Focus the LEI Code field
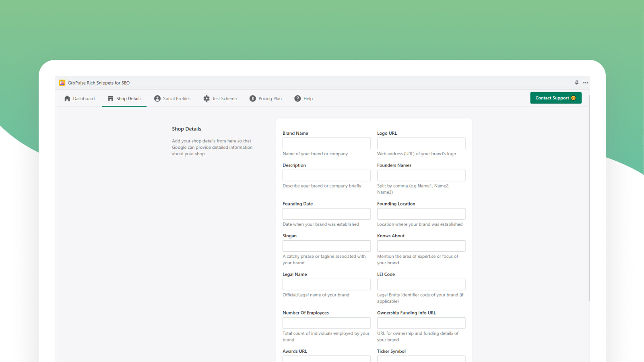 421,284
